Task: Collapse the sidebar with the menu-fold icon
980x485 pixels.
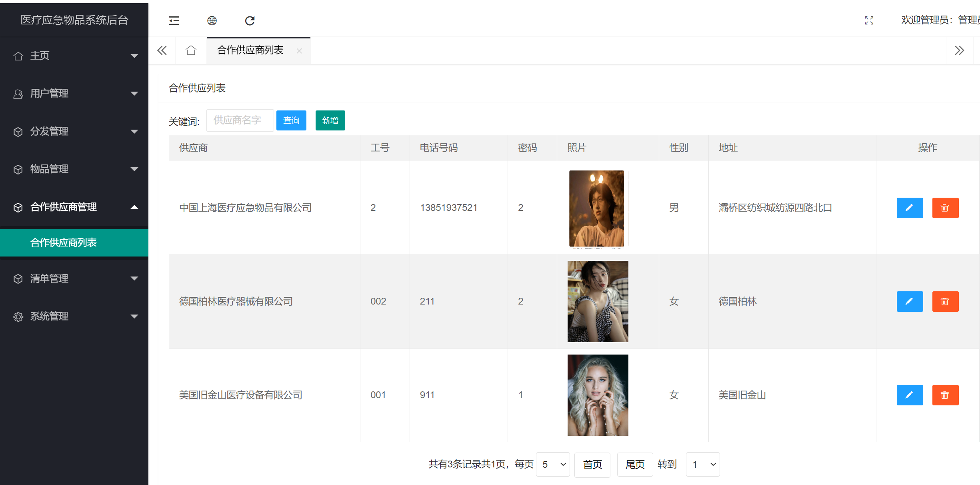Action: (174, 20)
